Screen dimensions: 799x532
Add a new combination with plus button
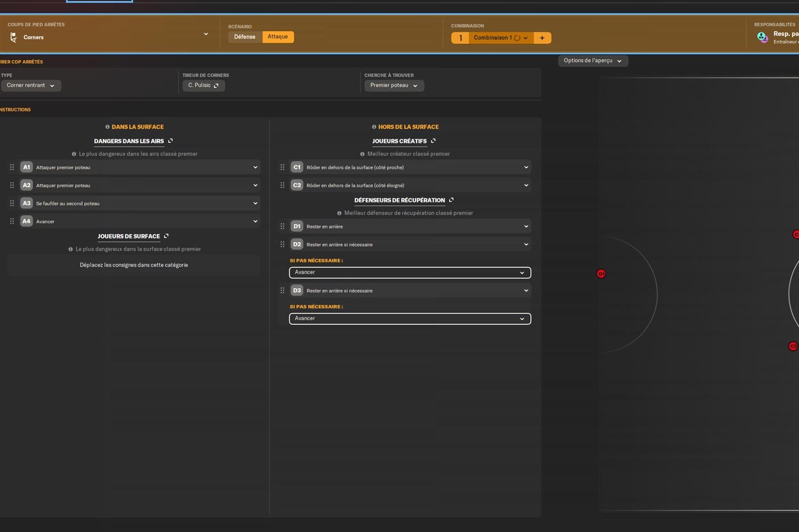tap(542, 38)
